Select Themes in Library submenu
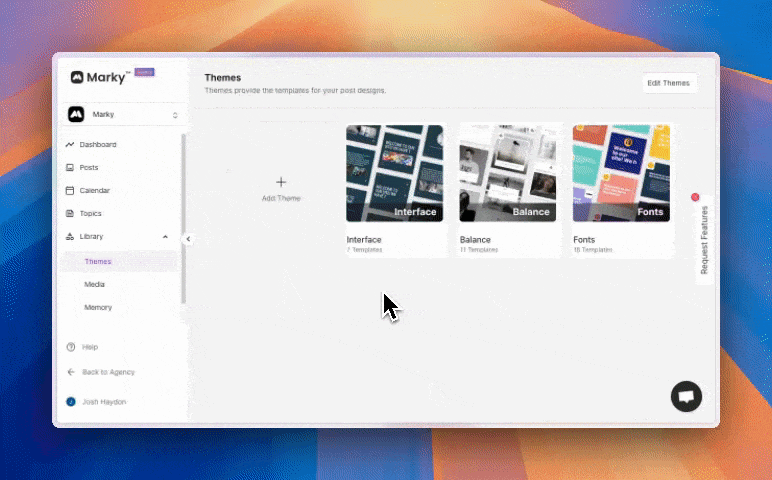Screen dimensions: 772x480 click(x=98, y=262)
